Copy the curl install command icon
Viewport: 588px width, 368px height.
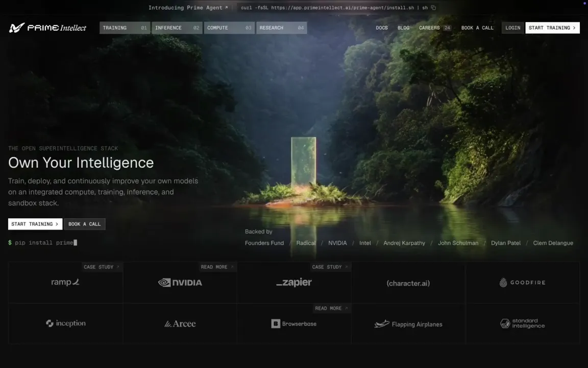(433, 8)
